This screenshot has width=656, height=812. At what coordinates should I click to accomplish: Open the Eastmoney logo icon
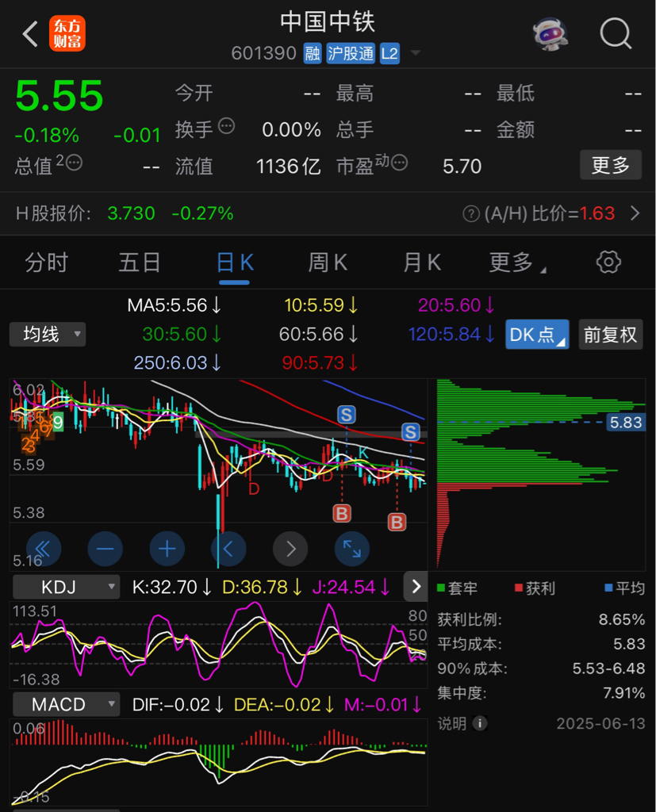point(67,33)
